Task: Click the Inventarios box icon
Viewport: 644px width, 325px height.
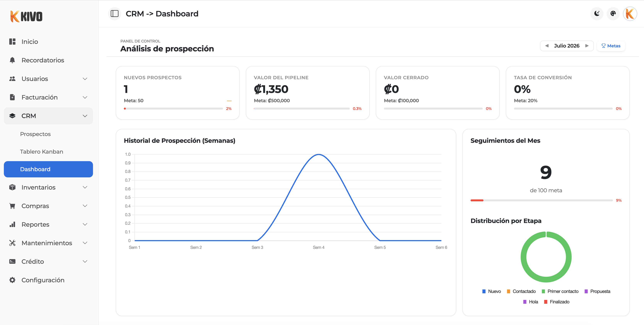Action: (x=12, y=187)
